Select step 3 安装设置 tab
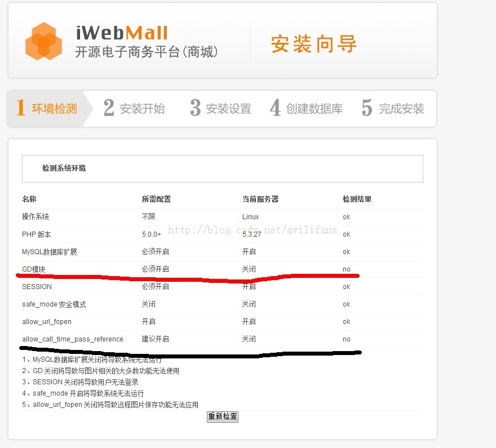Screen dimensions: 496x448 [x=220, y=108]
